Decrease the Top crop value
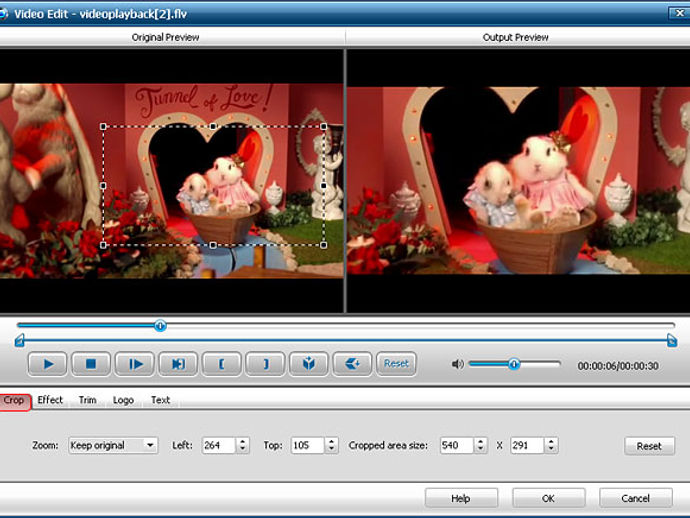Viewport: 690px width, 518px height. click(332, 449)
